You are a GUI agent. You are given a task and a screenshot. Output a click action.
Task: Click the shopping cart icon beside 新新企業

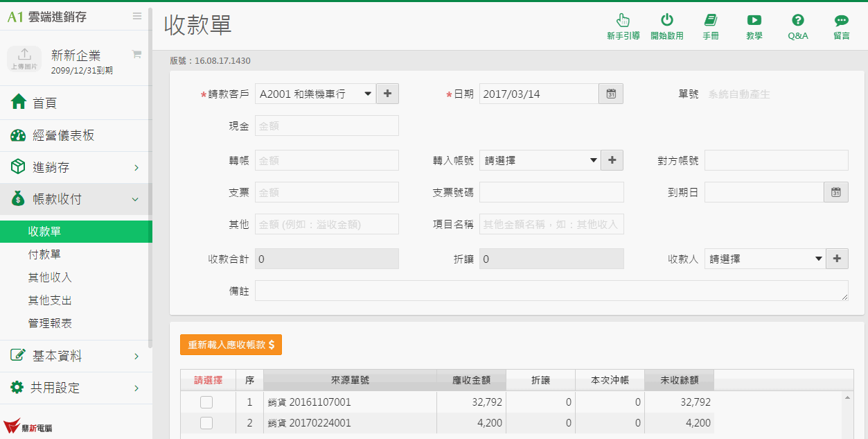pos(136,54)
